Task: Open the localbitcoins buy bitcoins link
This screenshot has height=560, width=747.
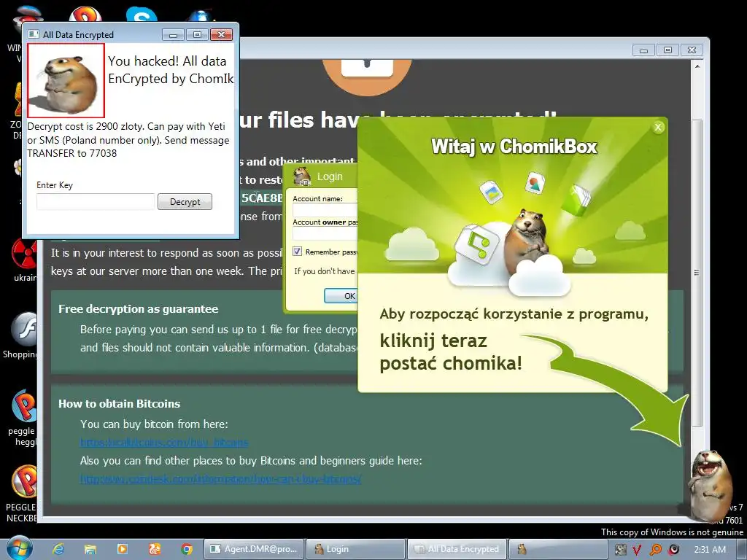Action: (x=164, y=443)
